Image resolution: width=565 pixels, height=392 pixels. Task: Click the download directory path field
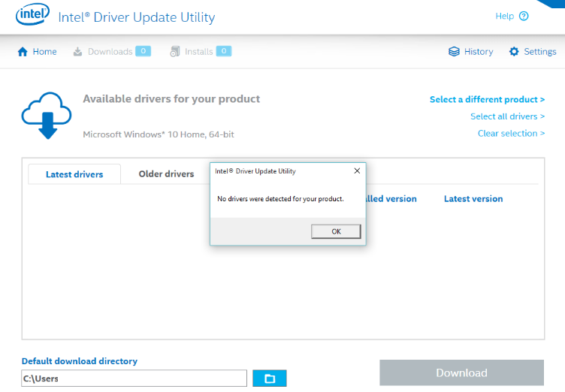134,378
